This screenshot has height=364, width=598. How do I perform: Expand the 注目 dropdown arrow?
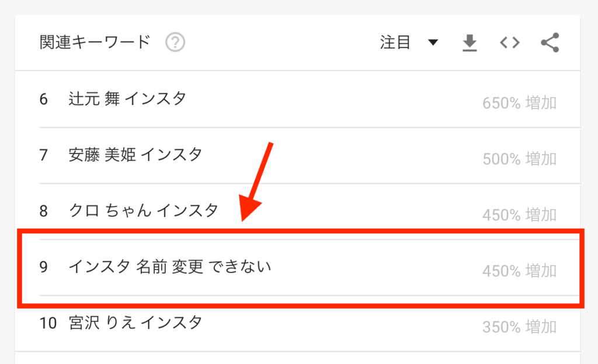coord(433,42)
